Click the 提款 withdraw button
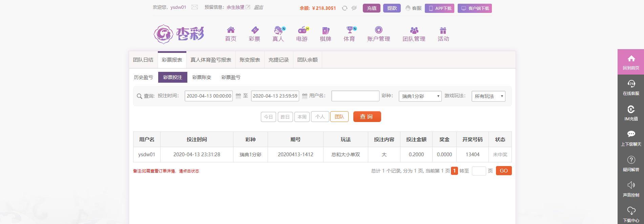Viewport: 644px width, 224px height. (392, 8)
